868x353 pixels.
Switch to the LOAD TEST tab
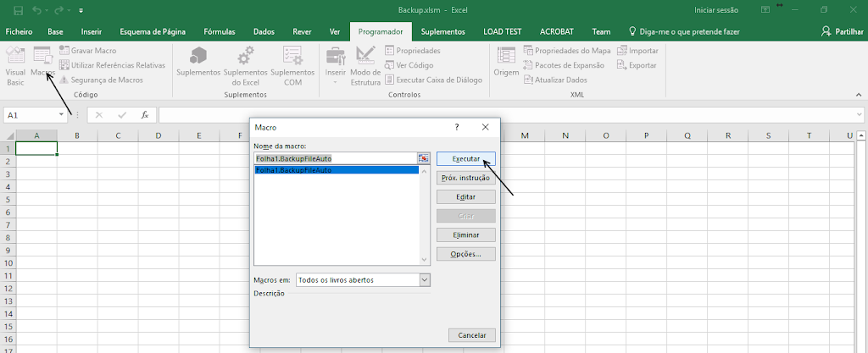pyautogui.click(x=502, y=31)
